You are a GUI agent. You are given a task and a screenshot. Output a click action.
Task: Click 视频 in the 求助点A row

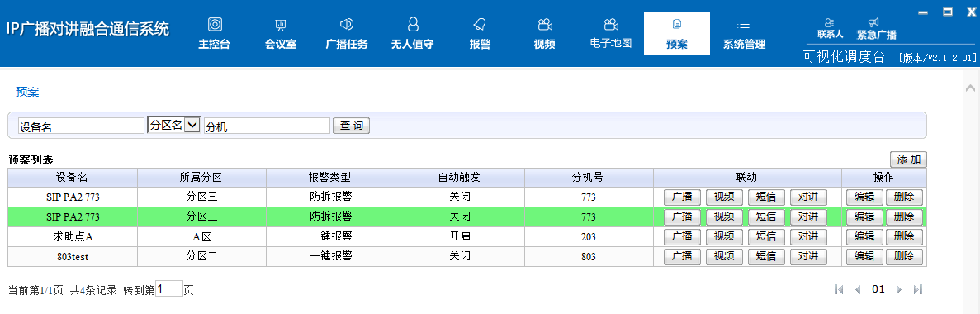pyautogui.click(x=724, y=236)
